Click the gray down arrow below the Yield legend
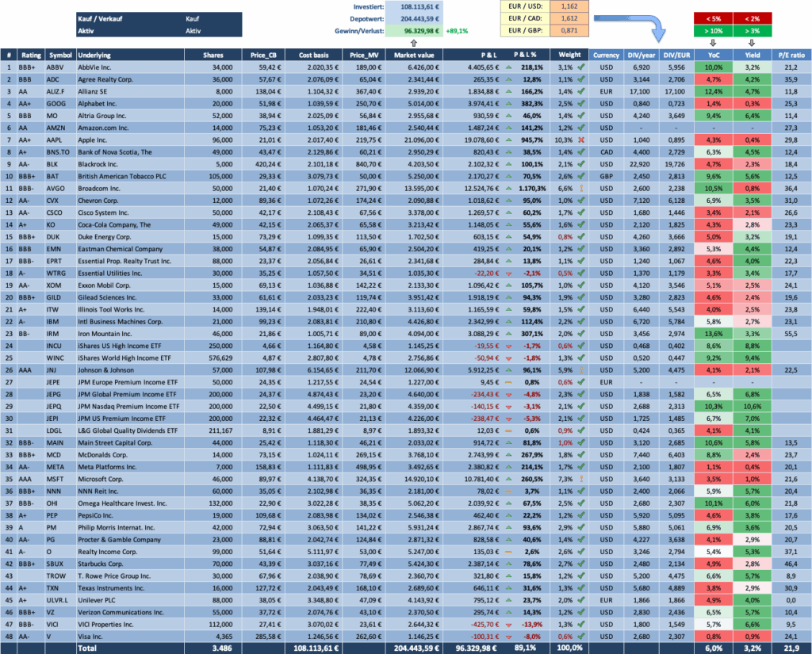 coord(751,43)
